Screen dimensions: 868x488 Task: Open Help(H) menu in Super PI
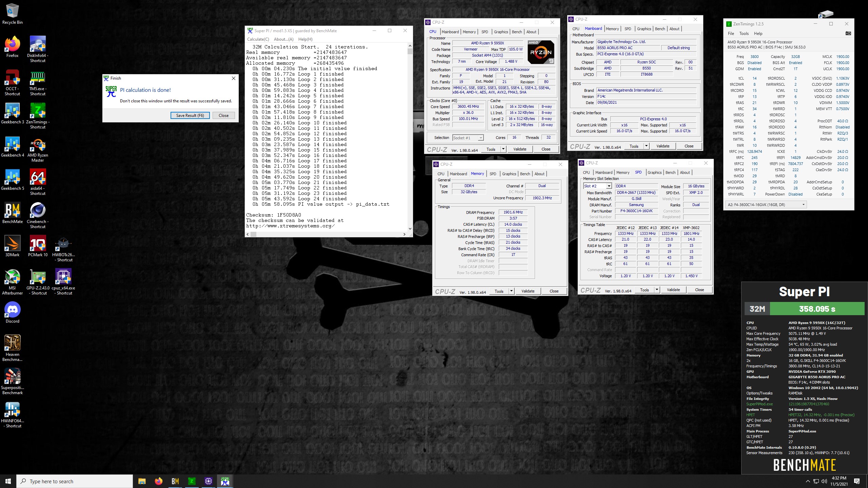[305, 39]
